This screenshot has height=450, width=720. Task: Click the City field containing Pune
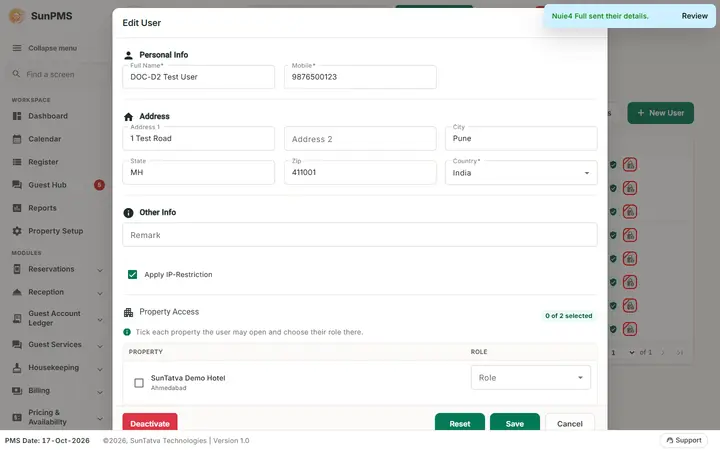(521, 139)
